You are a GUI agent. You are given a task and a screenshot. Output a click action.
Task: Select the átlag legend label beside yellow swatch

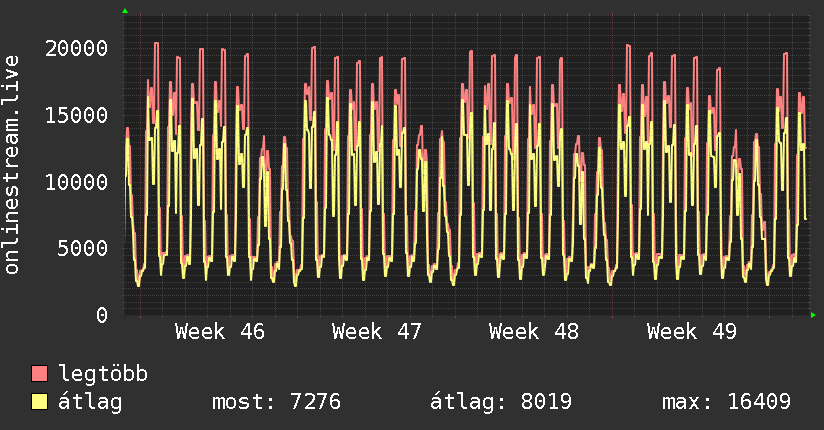pyautogui.click(x=91, y=402)
